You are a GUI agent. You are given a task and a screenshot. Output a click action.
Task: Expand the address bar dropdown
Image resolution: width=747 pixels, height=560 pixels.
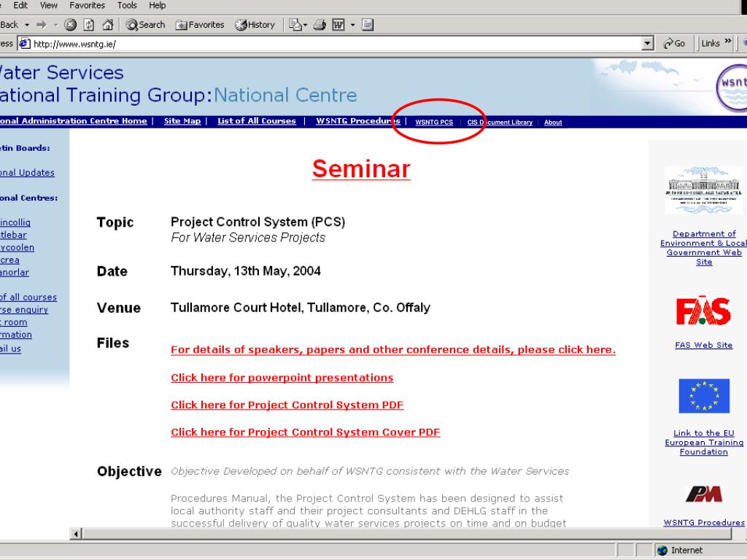pyautogui.click(x=647, y=44)
